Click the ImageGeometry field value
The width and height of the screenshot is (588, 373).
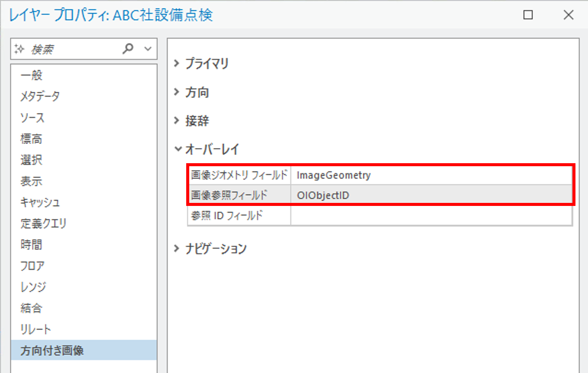coord(431,175)
